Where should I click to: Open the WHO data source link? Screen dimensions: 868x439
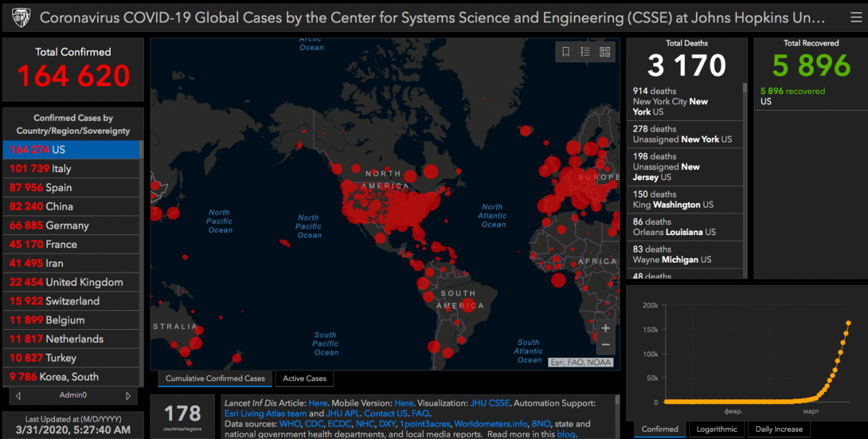290,424
